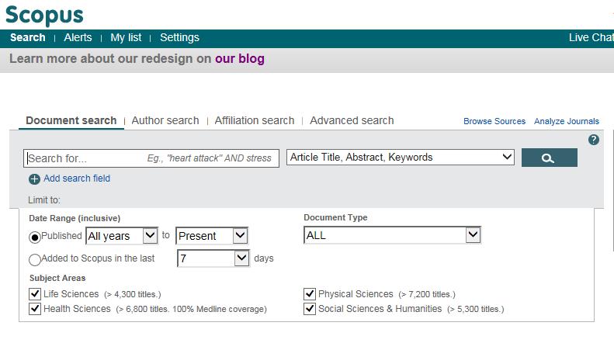The height and width of the screenshot is (364, 614).
Task: Uncheck Social Sciences & Humanities checkbox
Action: 310,309
